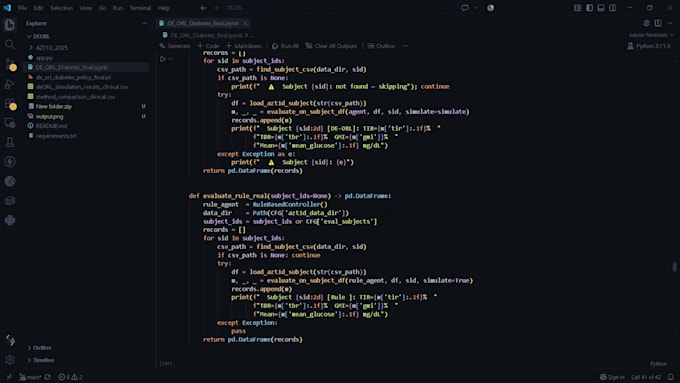Click the lightning bolt activity bar icon

(x=10, y=162)
